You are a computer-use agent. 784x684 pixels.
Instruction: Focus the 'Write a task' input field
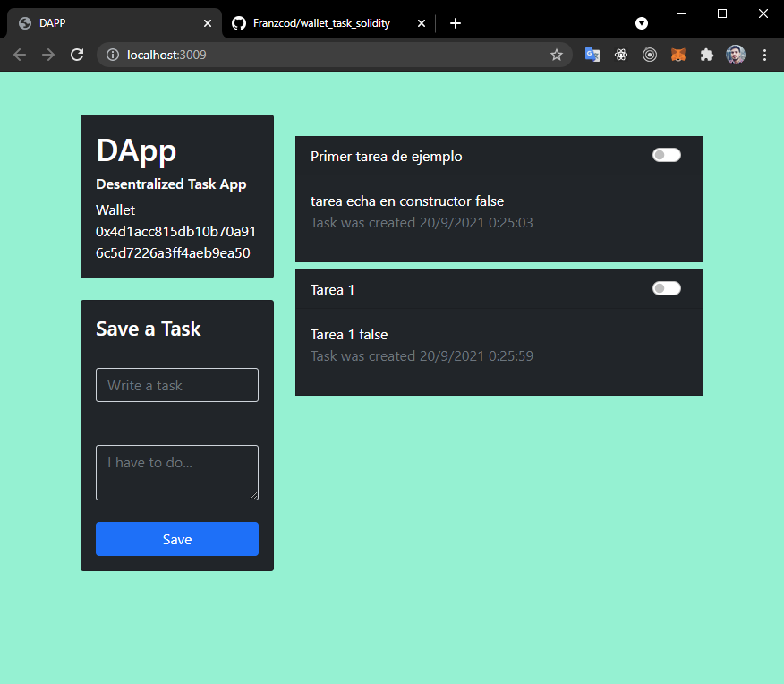(176, 385)
